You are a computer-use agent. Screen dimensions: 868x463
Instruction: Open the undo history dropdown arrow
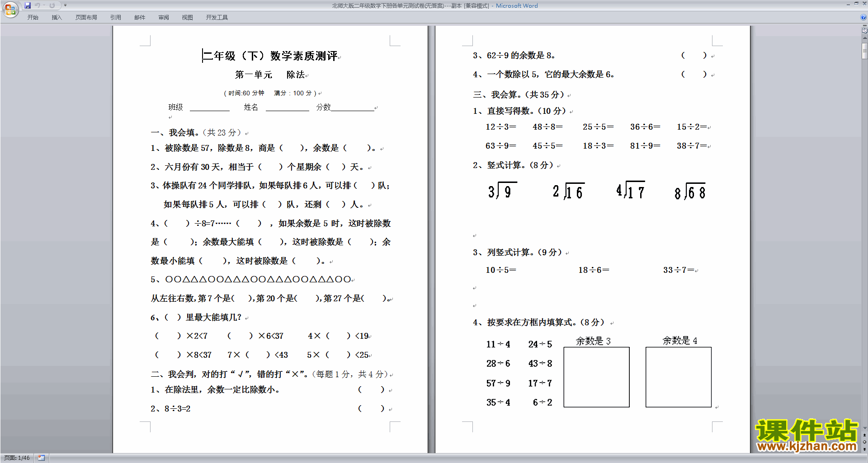(x=44, y=5)
